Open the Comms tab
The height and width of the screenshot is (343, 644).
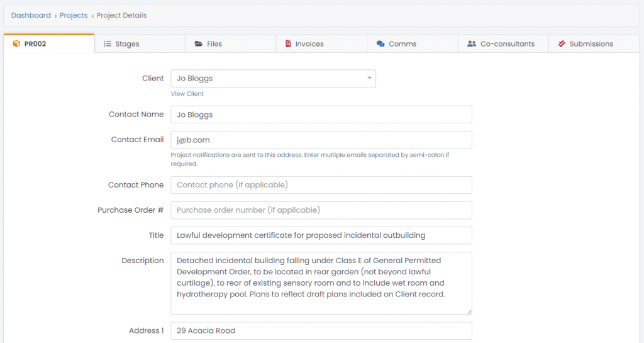pos(413,43)
